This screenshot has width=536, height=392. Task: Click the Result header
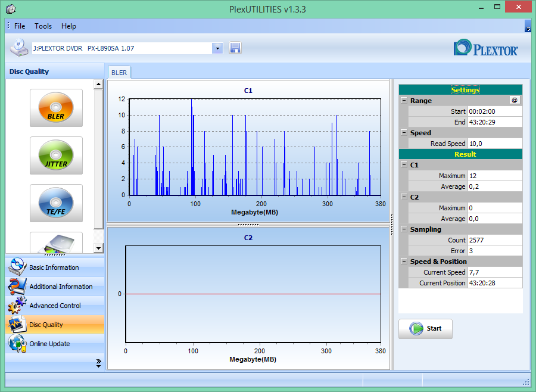pyautogui.click(x=460, y=154)
